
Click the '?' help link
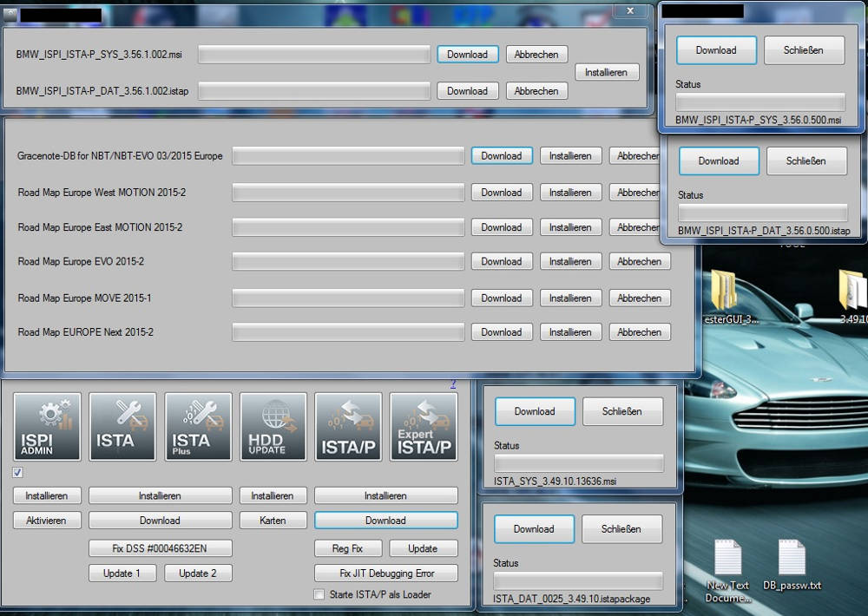click(452, 383)
